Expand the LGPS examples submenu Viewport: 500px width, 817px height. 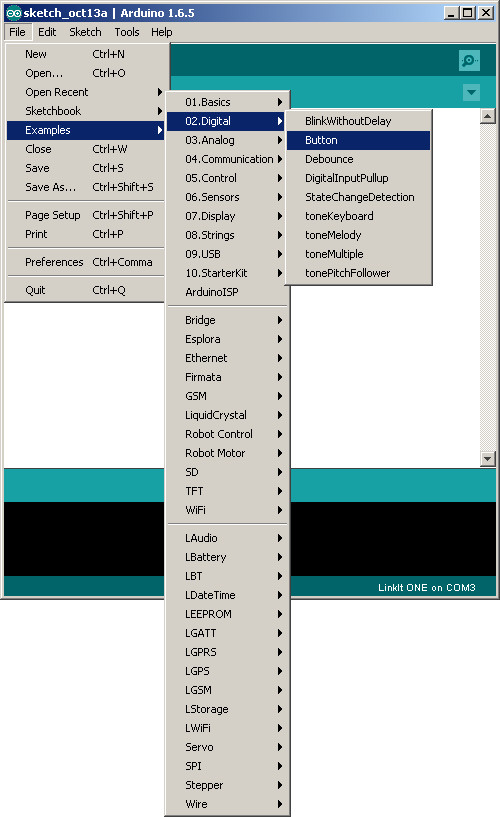pos(227,672)
